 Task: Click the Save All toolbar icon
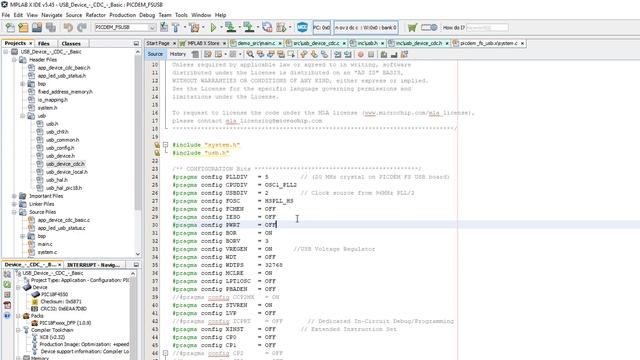(x=51, y=27)
